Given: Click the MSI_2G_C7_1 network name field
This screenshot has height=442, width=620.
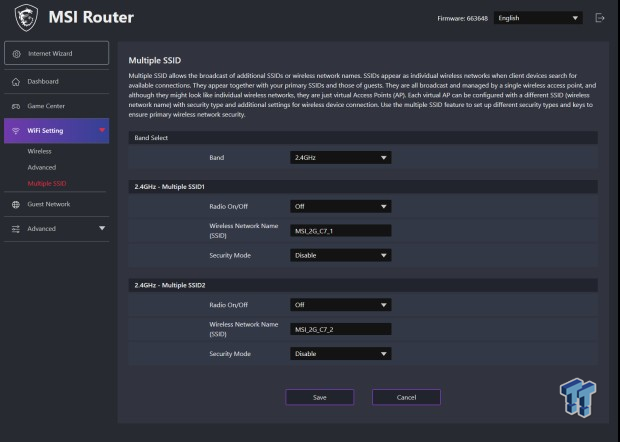Looking at the screenshot, I should tap(341, 231).
